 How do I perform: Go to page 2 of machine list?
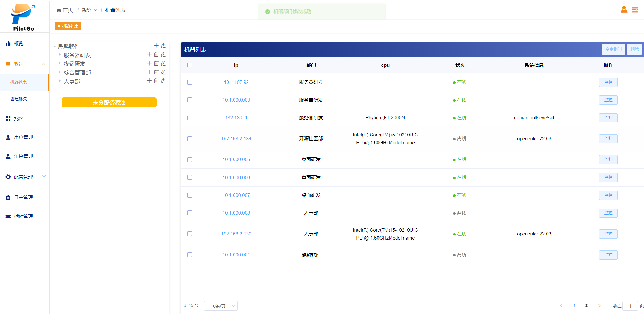pyautogui.click(x=586, y=306)
